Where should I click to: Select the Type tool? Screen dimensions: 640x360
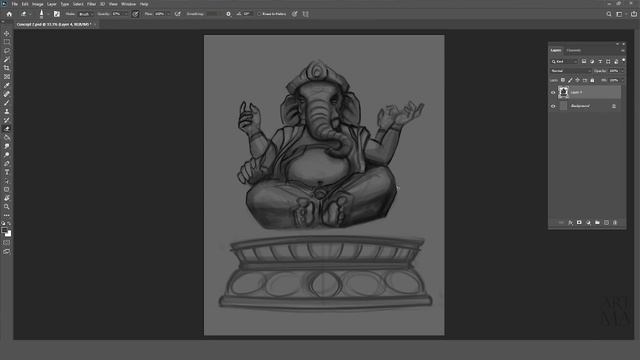coord(7,172)
